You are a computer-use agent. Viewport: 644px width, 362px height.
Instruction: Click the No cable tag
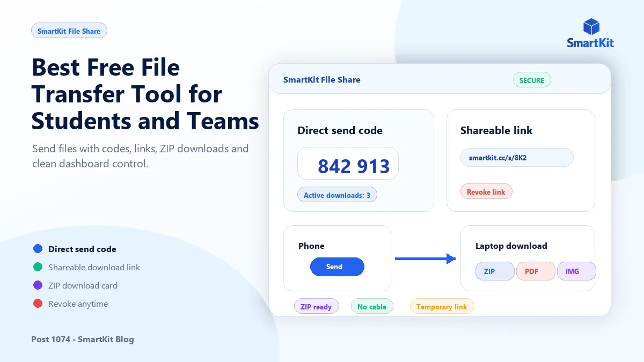point(372,306)
